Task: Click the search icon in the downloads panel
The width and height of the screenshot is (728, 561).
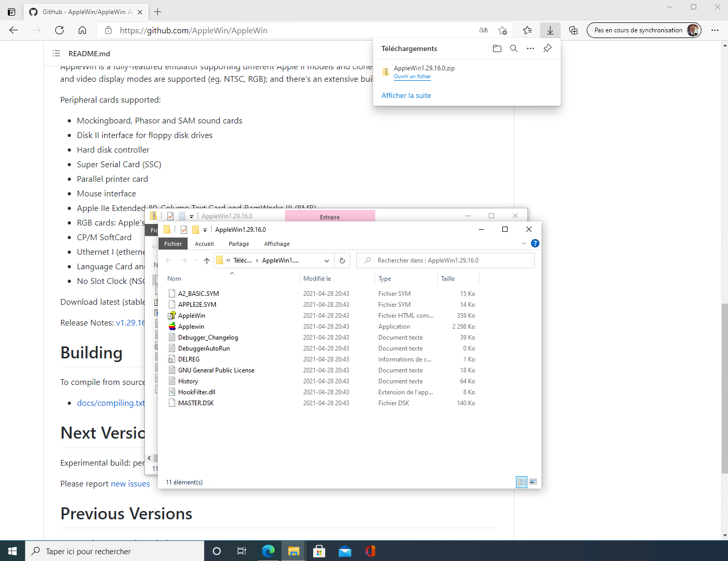Action: (x=513, y=48)
